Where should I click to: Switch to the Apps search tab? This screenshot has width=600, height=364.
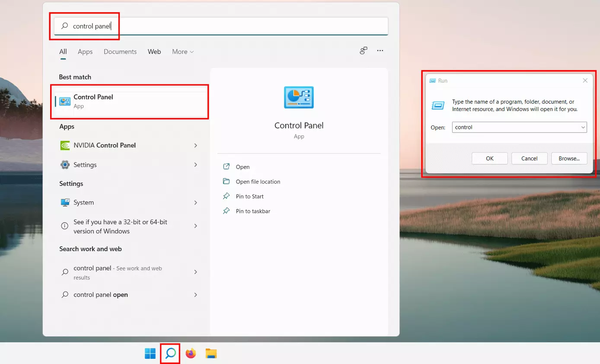(x=85, y=51)
